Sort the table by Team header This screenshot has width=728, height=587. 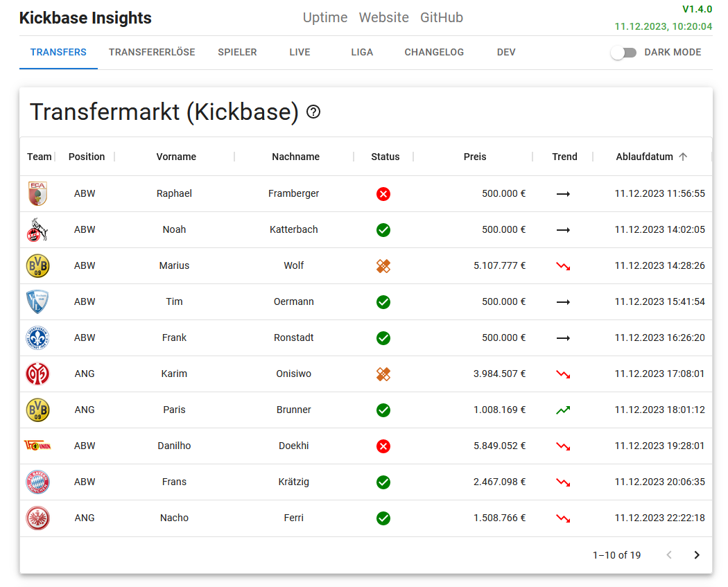39,157
